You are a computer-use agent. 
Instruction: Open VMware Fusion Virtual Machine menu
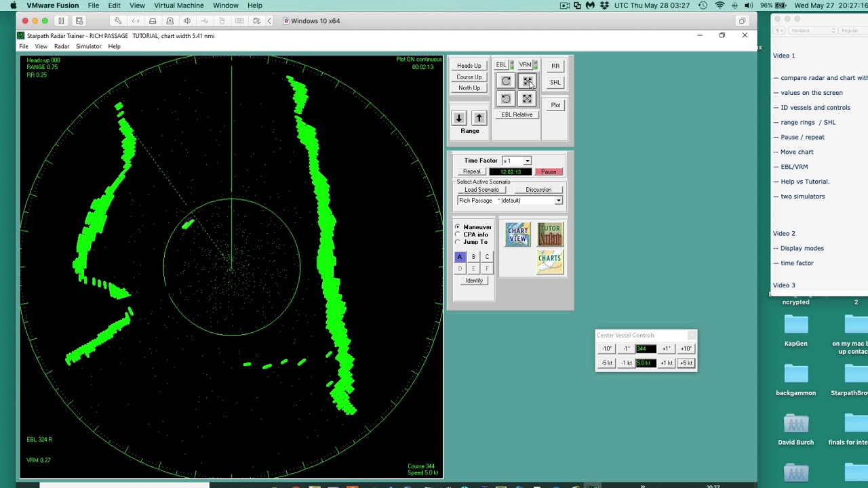tap(179, 5)
